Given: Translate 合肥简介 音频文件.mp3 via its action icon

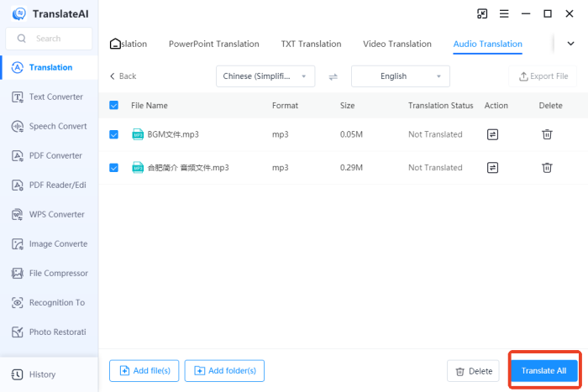Looking at the screenshot, I should (492, 168).
